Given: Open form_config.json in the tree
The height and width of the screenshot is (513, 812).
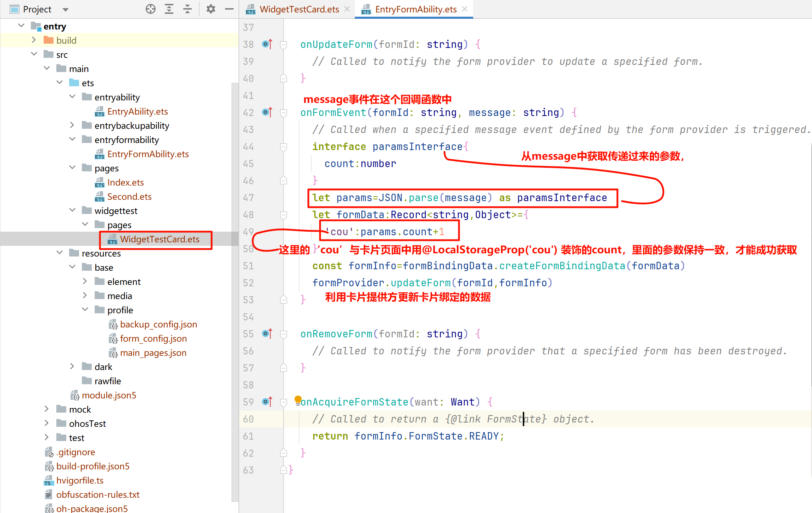Looking at the screenshot, I should 153,338.
